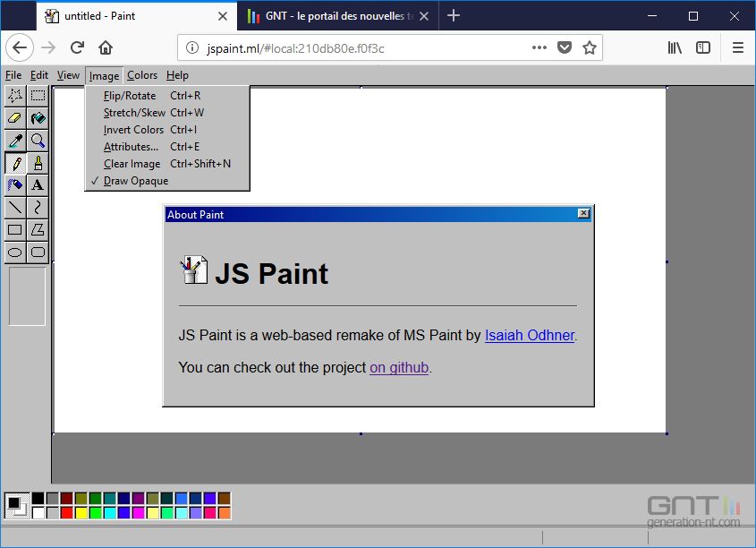Screen dimensions: 756x548
Task: Follow the Isaiah Odhner link
Action: 528,335
